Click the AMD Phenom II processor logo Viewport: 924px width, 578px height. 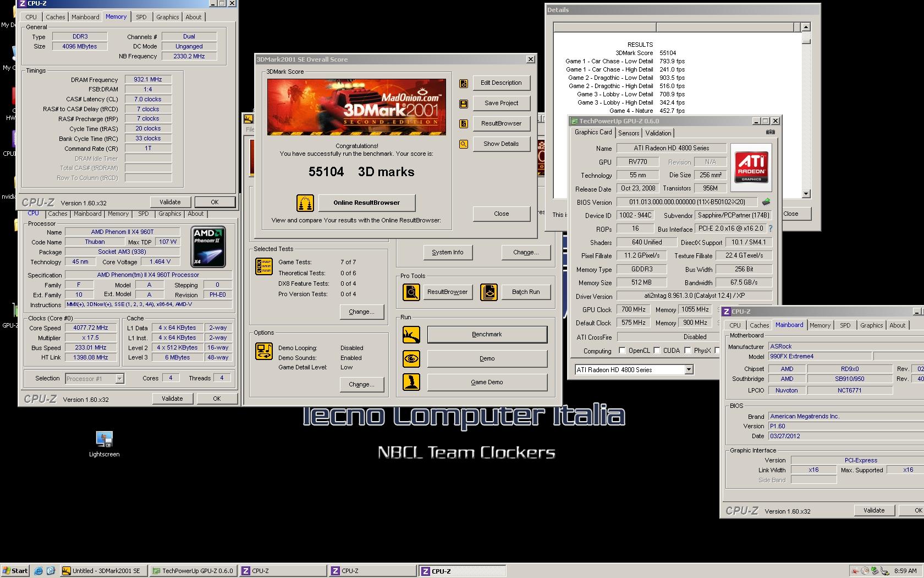pyautogui.click(x=208, y=247)
